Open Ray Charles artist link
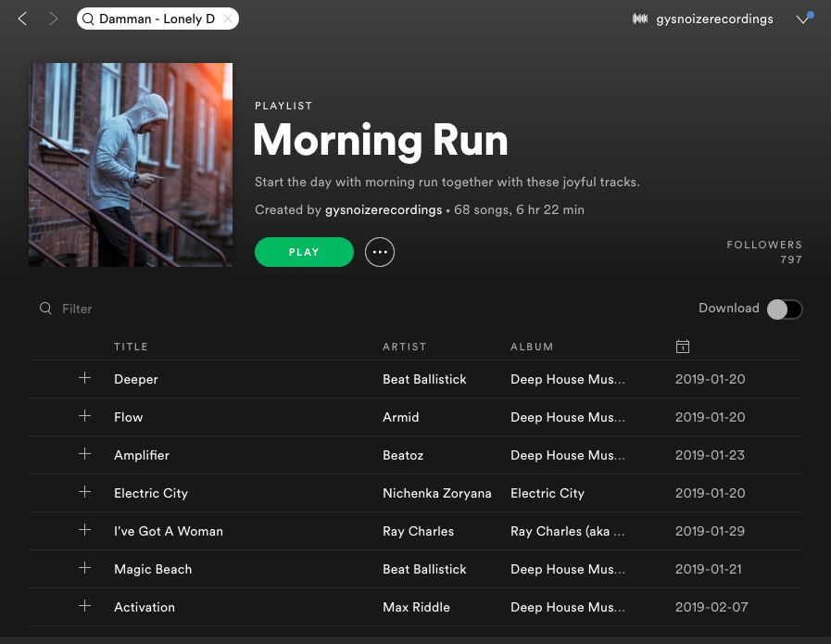The width and height of the screenshot is (831, 644). [x=418, y=531]
